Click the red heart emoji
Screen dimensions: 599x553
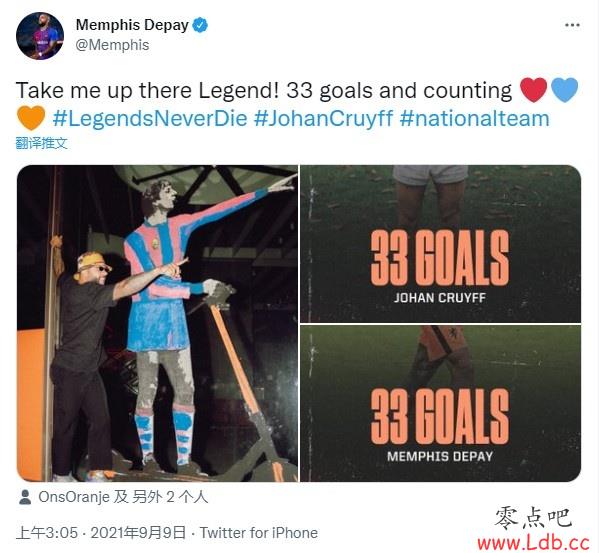[x=534, y=90]
